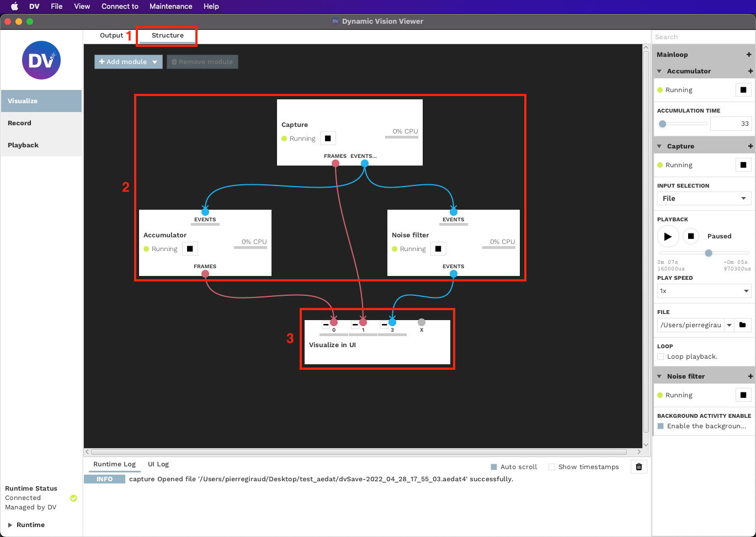The image size is (756, 537).
Task: Select Record in sidebar
Action: click(x=41, y=123)
